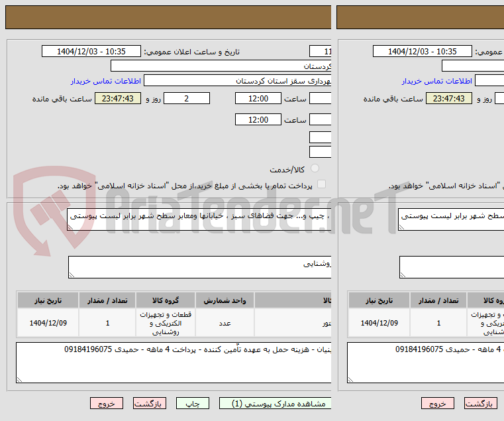
Task: Click the second ساعت 12:00 field
Action: [x=258, y=119]
